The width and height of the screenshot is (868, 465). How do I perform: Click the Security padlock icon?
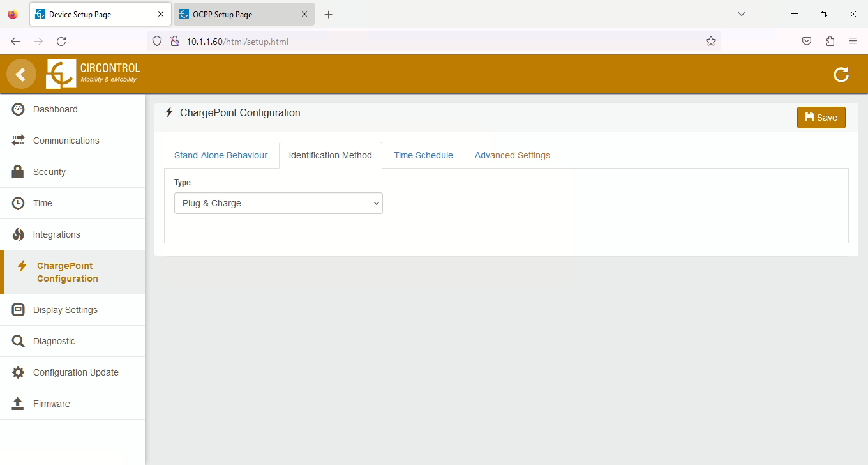[18, 172]
